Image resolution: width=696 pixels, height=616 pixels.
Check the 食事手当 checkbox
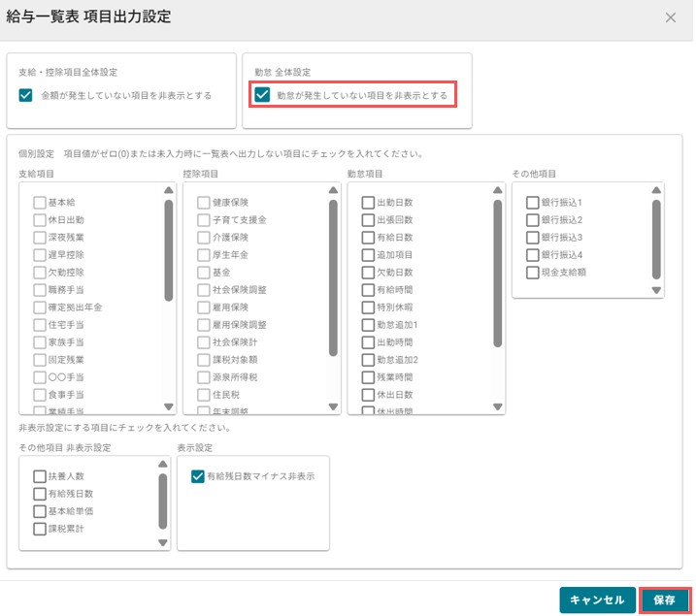pyautogui.click(x=40, y=395)
